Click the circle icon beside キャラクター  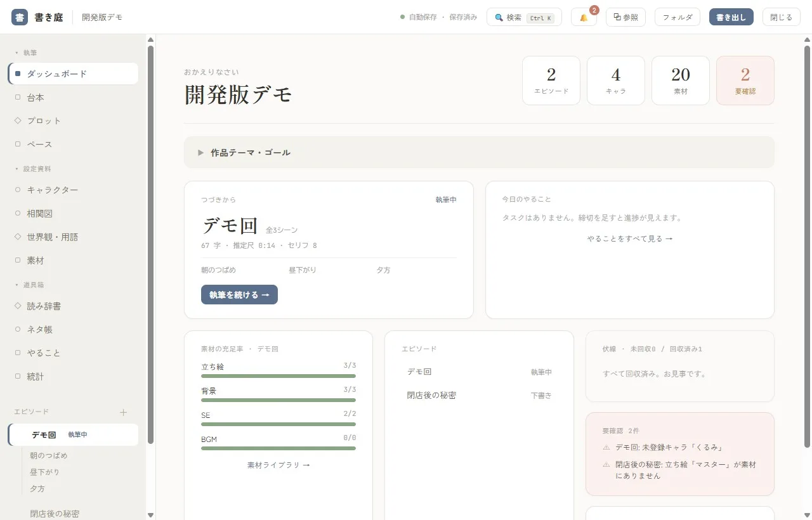coord(18,190)
